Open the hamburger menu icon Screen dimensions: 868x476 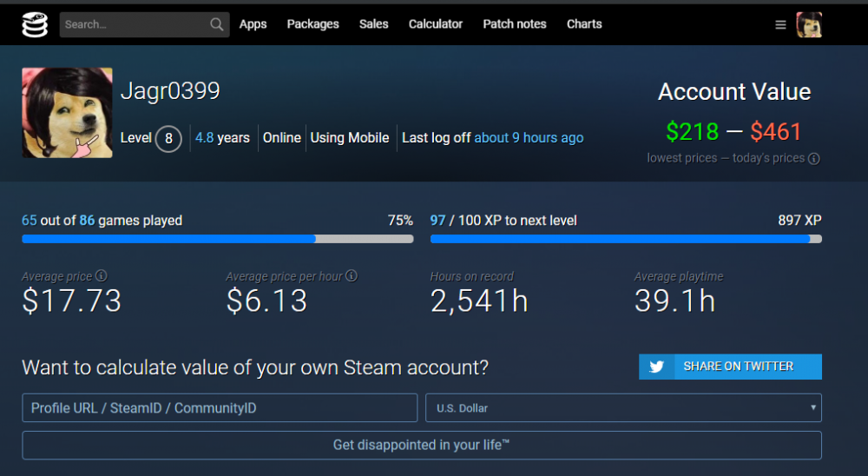(x=780, y=24)
